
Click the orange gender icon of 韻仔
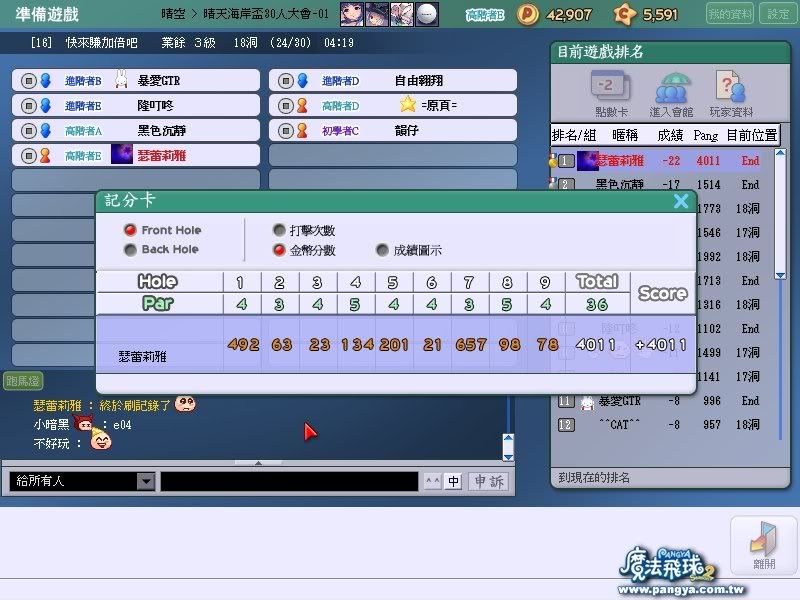[x=302, y=131]
